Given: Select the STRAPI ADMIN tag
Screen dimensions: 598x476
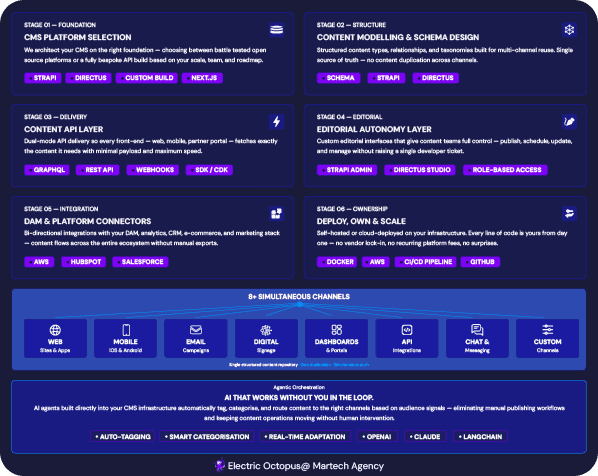Looking at the screenshot, I should pyautogui.click(x=347, y=170).
